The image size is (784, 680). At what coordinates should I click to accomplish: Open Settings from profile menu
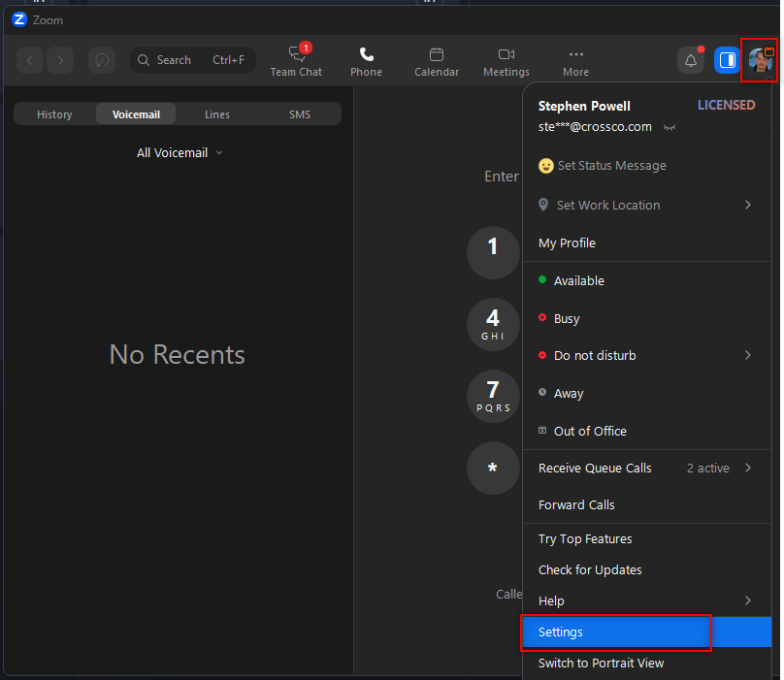(647, 632)
